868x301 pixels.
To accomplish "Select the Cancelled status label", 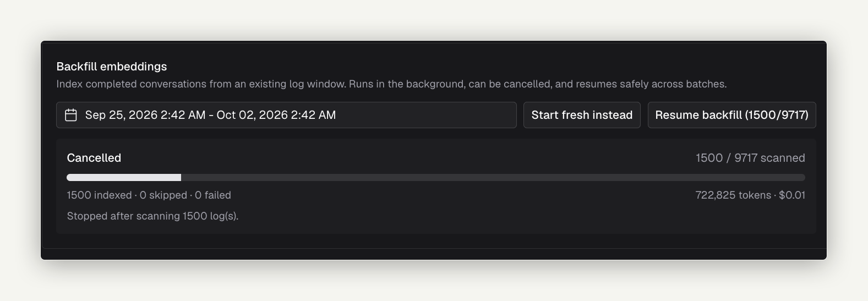I will [94, 158].
